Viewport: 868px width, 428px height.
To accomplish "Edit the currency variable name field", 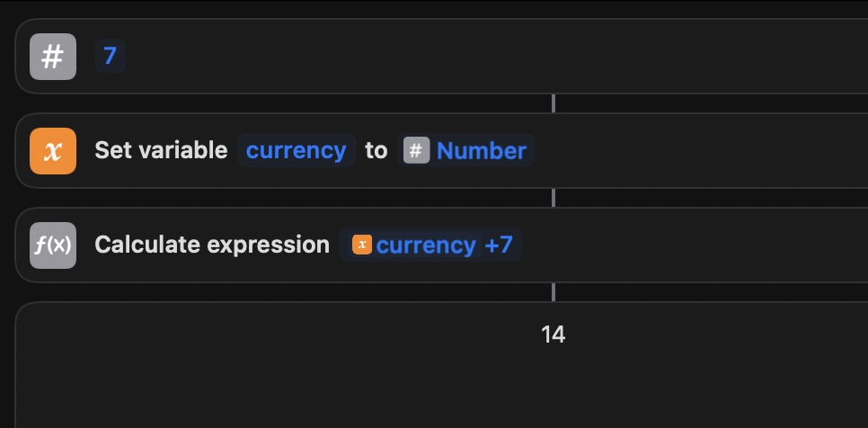I will [x=296, y=150].
